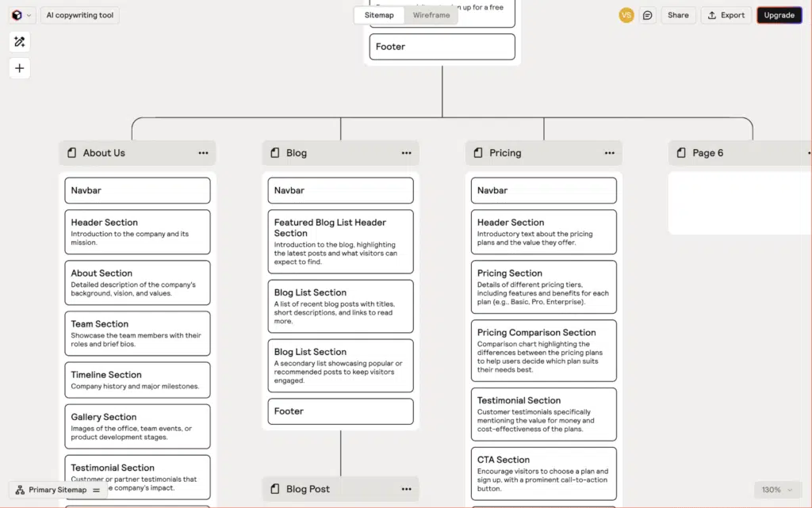Click the Upgrade button
Screen dimensions: 812x508
[x=779, y=16]
